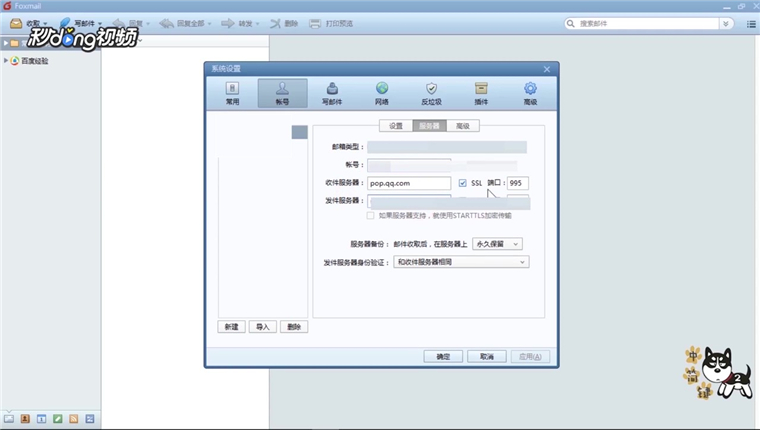Viewport: 760px width, 430px height.
Task: Open the 收取 dropdown arrow
Action: tap(45, 24)
